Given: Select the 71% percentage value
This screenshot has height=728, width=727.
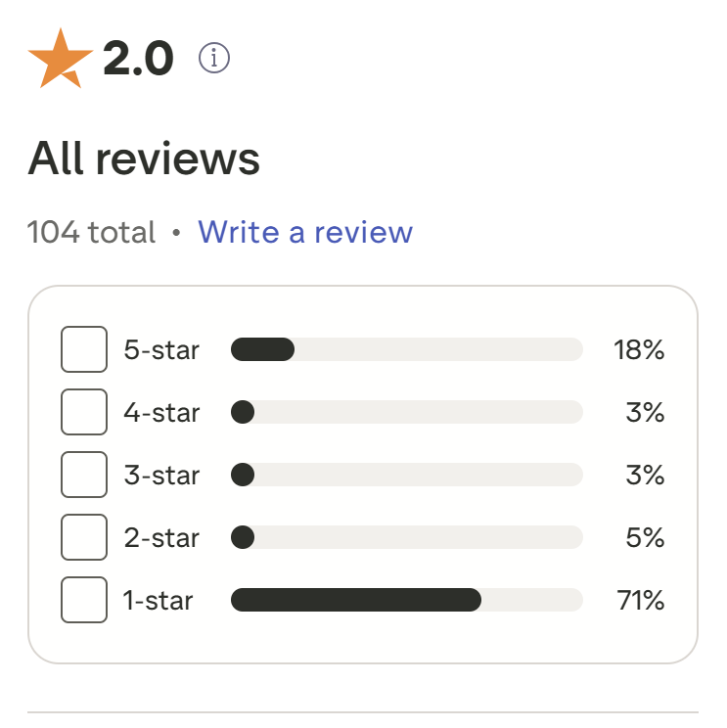Looking at the screenshot, I should point(641,600).
